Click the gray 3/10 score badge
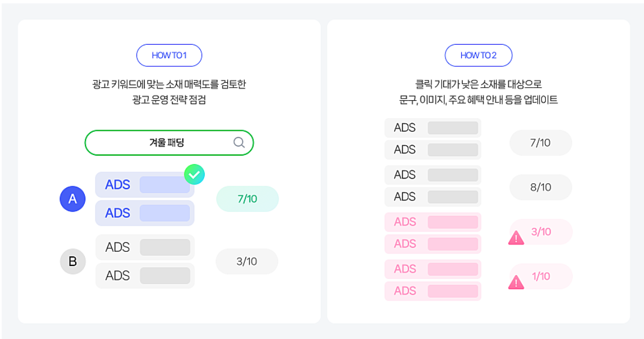This screenshot has width=644, height=339. coord(247,261)
